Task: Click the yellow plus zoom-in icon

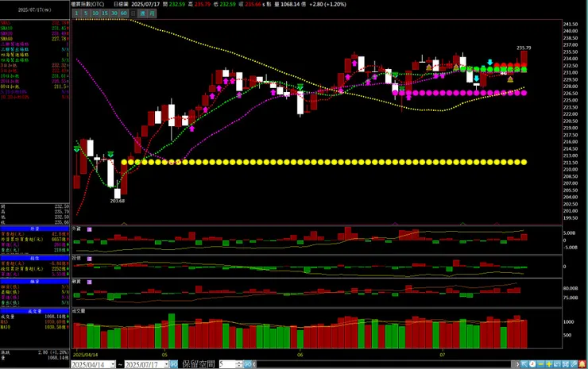Action: [x=549, y=364]
